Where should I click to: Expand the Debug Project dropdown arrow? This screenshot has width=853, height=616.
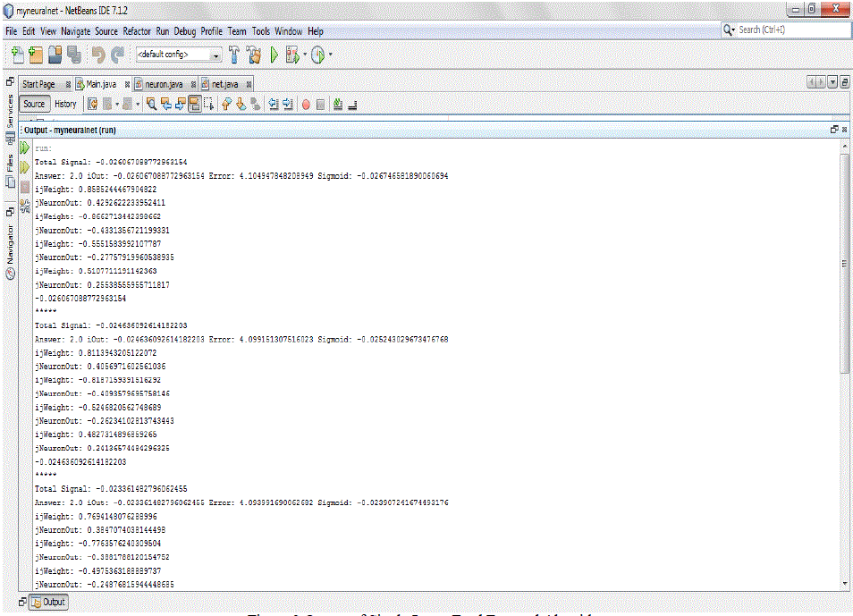pyautogui.click(x=304, y=55)
